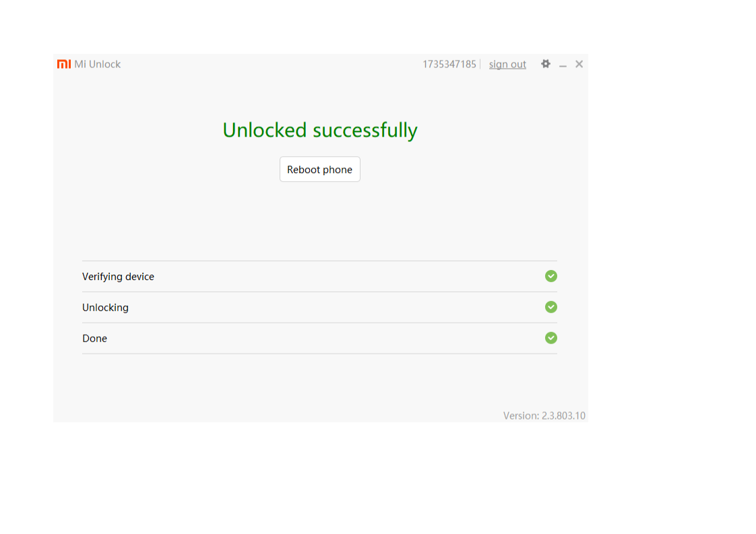
Task: Click the orange Mi logo
Action: (x=64, y=64)
